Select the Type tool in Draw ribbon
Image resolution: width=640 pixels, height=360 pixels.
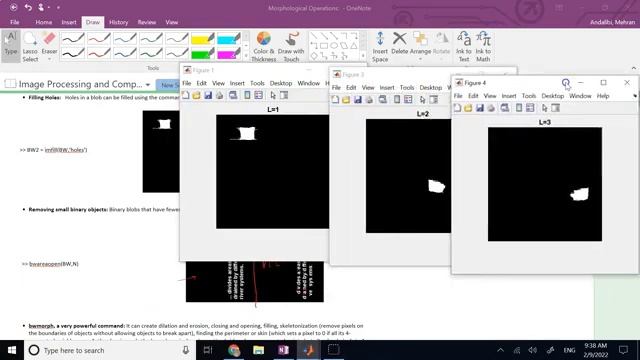coord(11,45)
